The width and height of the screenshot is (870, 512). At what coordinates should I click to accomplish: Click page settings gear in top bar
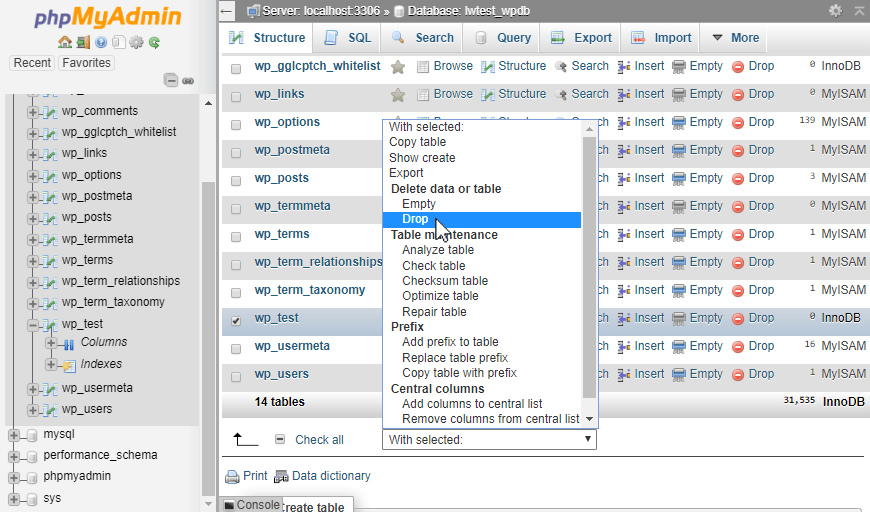coord(835,11)
